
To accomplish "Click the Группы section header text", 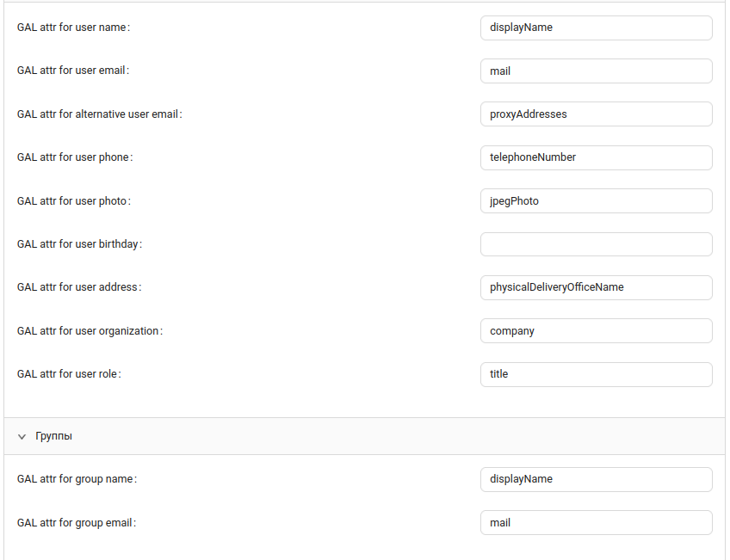I will click(53, 437).
